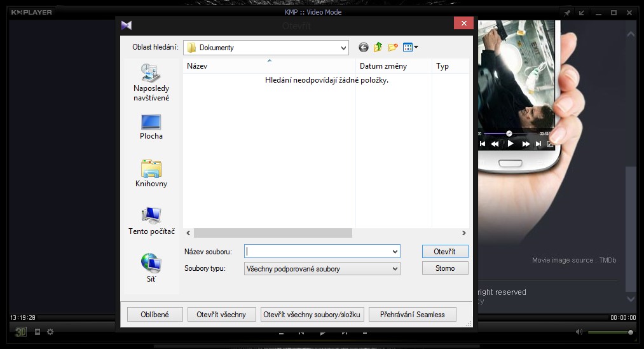Viewport: 644px width, 349px height.
Task: Create a new folder
Action: (393, 47)
